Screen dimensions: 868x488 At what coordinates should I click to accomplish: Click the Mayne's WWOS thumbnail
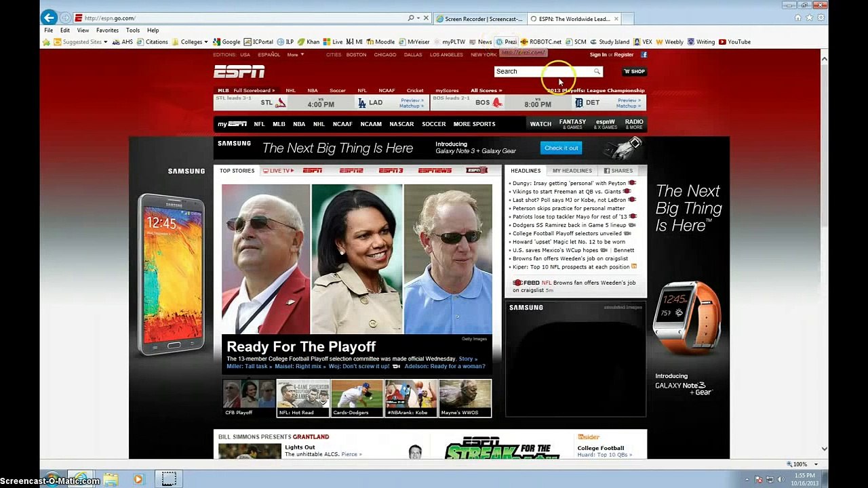[x=465, y=398]
